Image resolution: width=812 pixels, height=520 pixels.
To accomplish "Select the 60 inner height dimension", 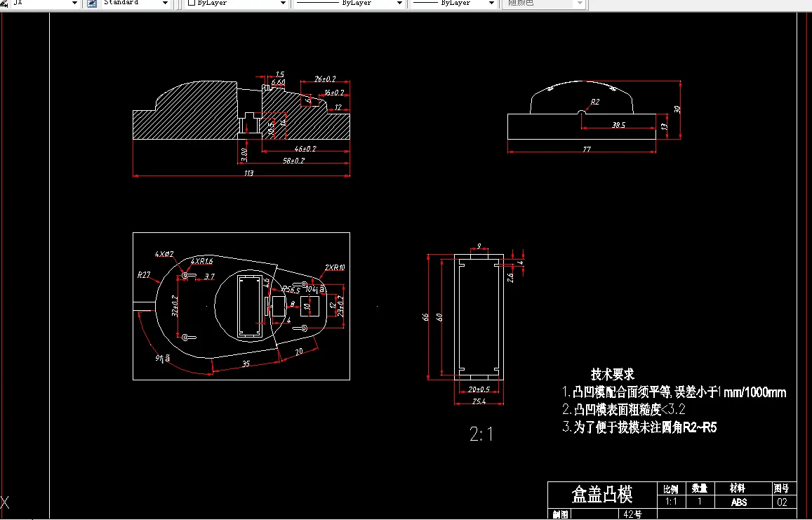I will coord(439,317).
